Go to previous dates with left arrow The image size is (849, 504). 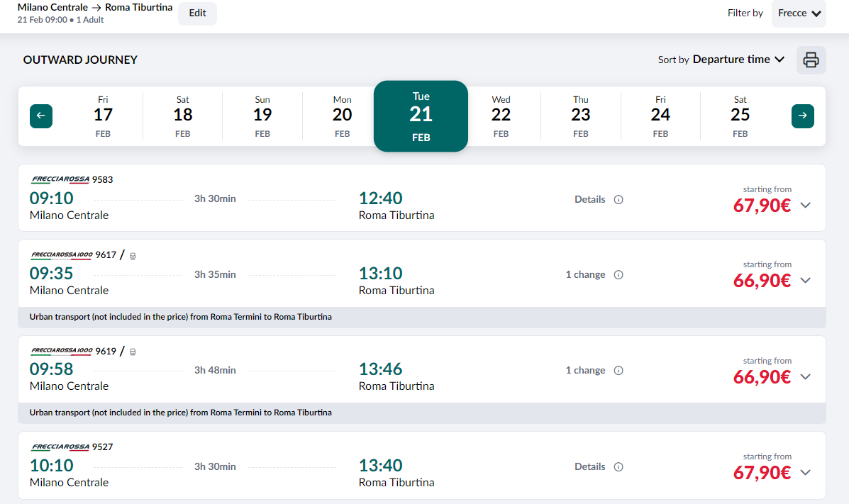41,116
